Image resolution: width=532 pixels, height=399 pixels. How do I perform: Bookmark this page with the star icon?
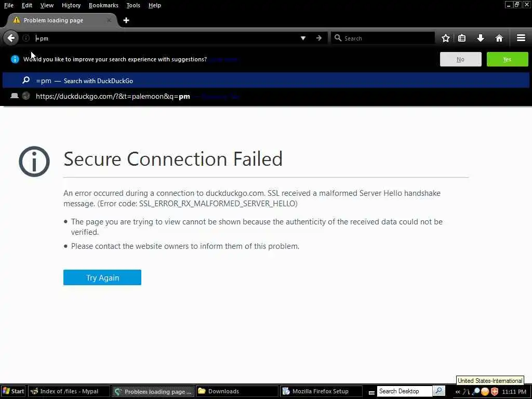[x=445, y=38]
